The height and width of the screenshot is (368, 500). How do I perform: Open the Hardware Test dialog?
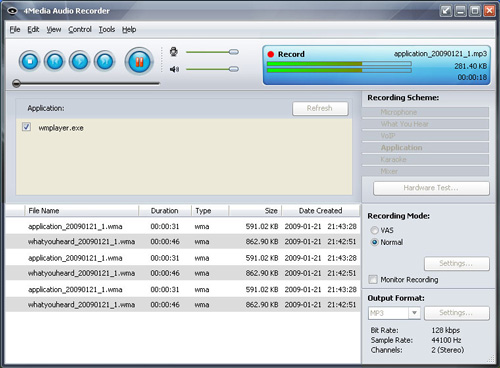[431, 188]
